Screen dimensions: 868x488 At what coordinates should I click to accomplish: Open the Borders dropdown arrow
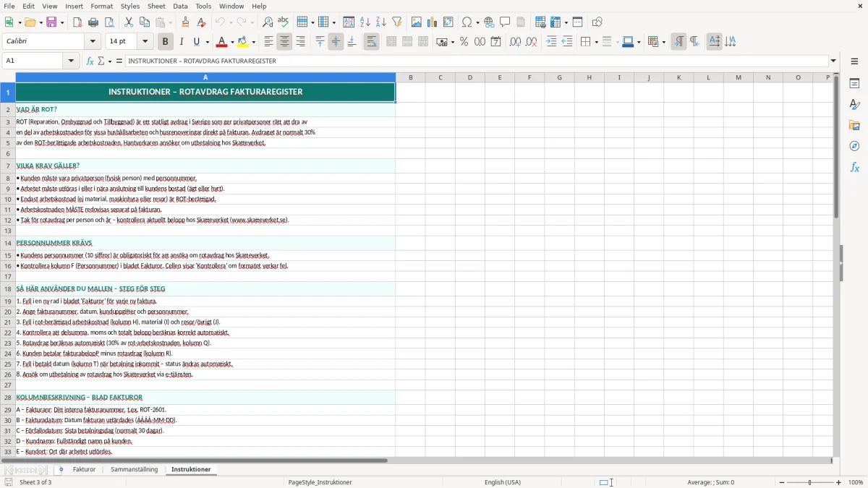click(595, 42)
